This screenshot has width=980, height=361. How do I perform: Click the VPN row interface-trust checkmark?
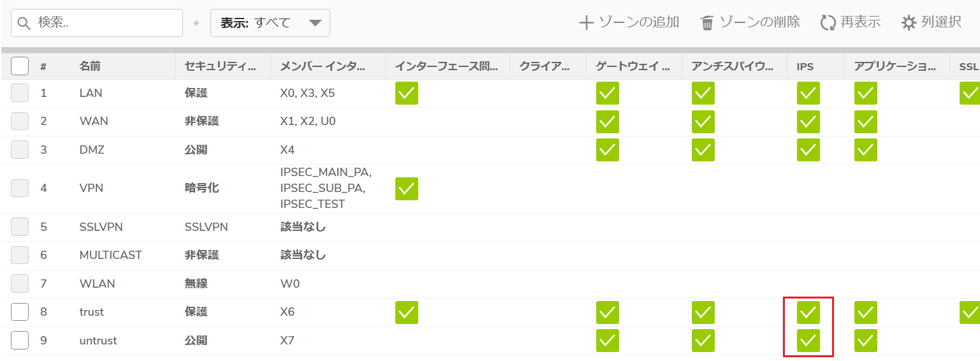[x=407, y=189]
